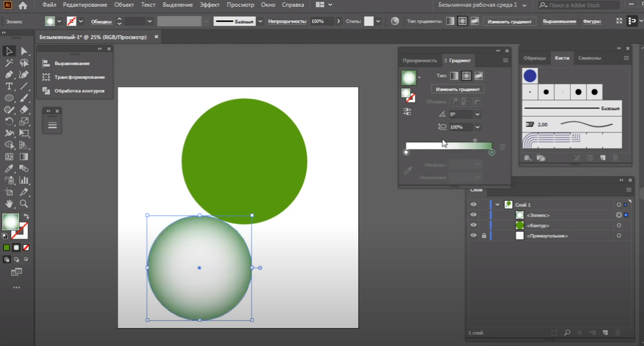
Task: Click the linear gradient type icon
Action: 455,76
